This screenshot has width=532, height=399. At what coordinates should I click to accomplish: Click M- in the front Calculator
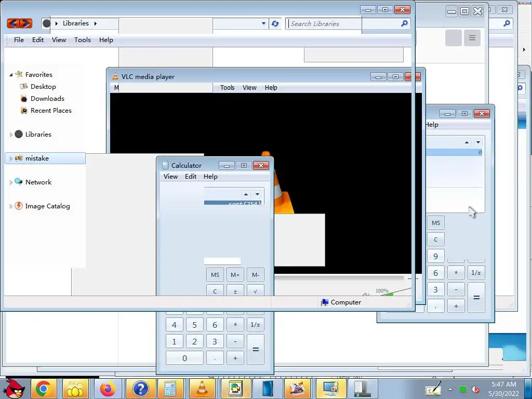pos(256,275)
